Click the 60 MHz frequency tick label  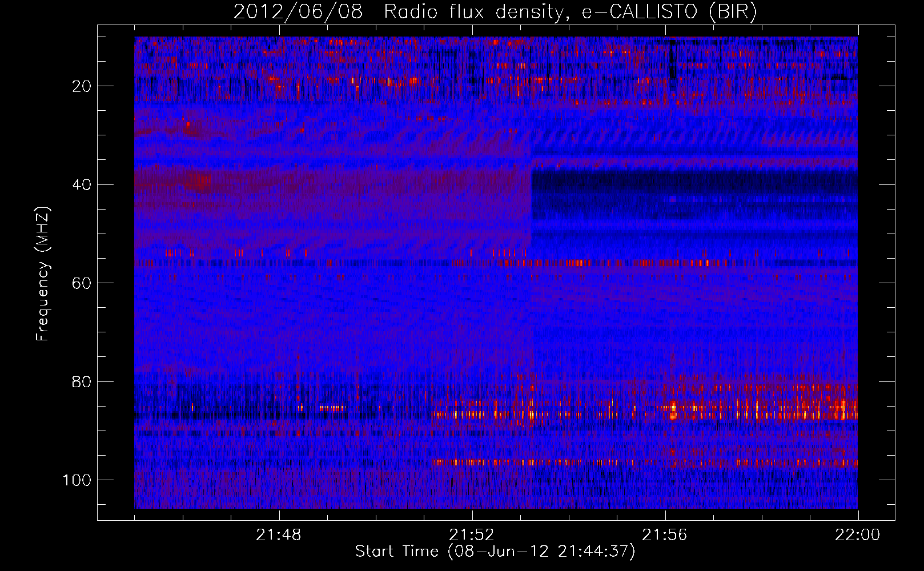pos(82,283)
